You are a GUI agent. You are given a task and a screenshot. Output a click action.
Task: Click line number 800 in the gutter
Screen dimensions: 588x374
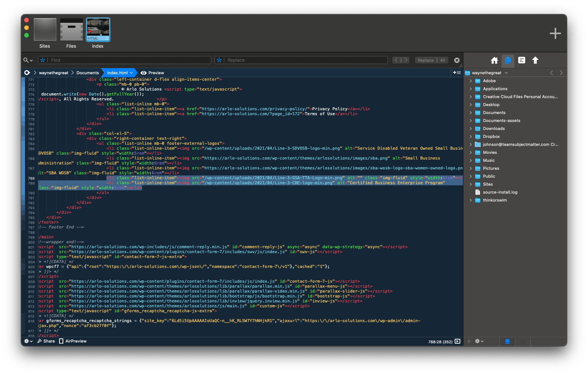(31, 242)
